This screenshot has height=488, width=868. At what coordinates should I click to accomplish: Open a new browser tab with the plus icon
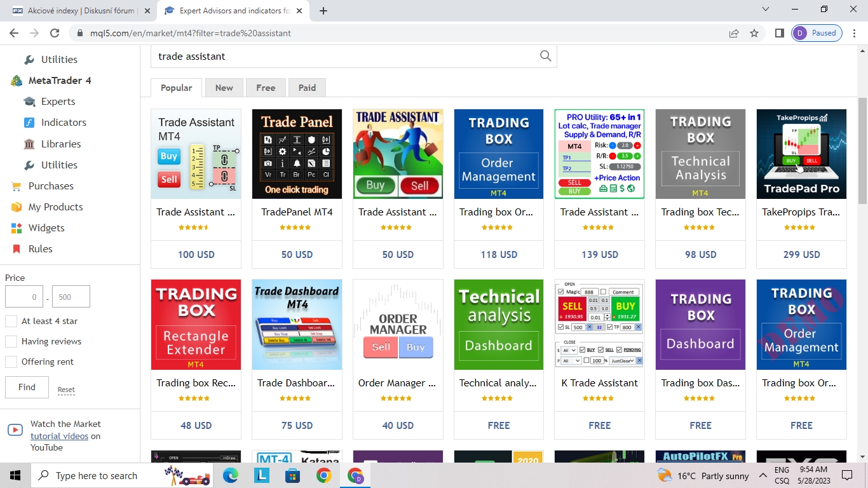coord(323,11)
